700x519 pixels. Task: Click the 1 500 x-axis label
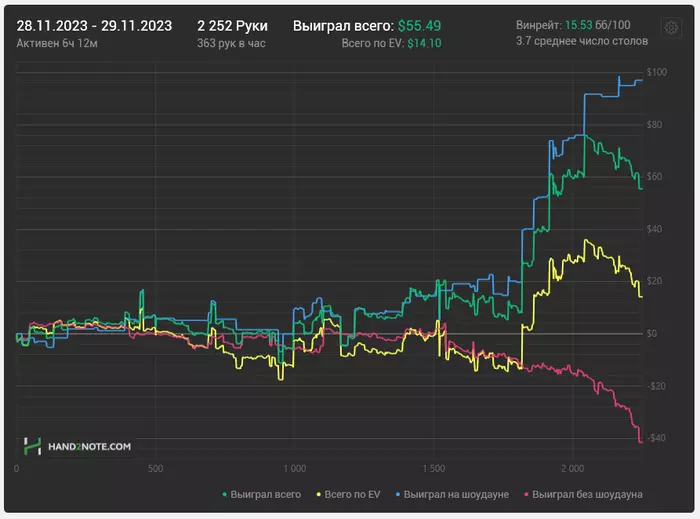[x=433, y=469]
